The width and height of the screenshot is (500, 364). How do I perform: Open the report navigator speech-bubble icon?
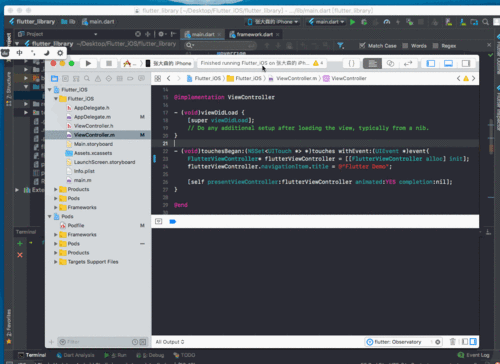[141, 78]
